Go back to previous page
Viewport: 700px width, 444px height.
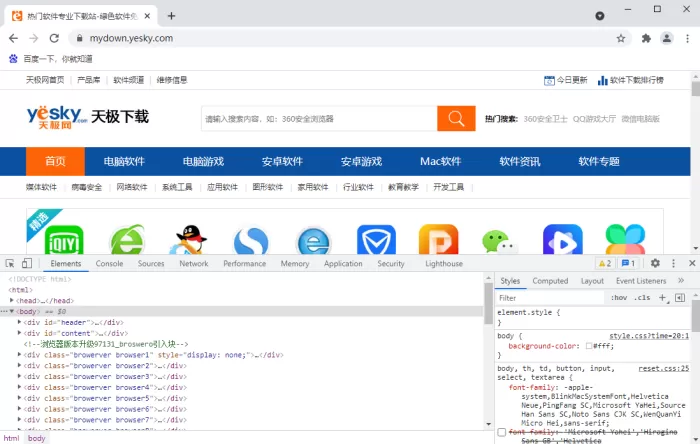(13, 38)
